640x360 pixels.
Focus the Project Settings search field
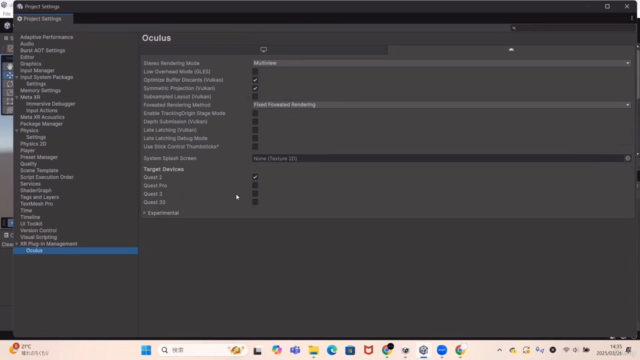[572, 28]
